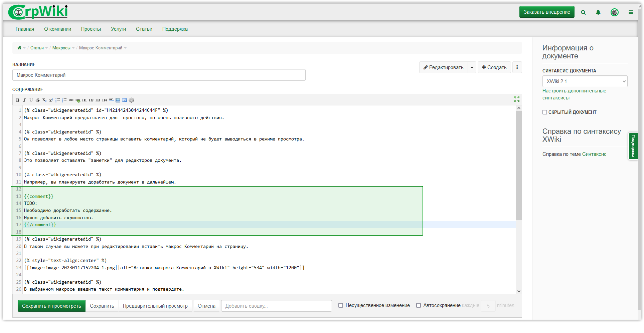
Task: Insert heading level H2
Action: (91, 100)
